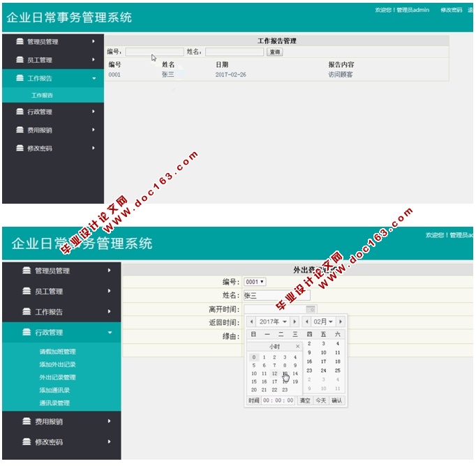This screenshot has height=466, width=476.
Task: Expand 费用报销 arrow on date-picker screen
Action: [x=110, y=421]
